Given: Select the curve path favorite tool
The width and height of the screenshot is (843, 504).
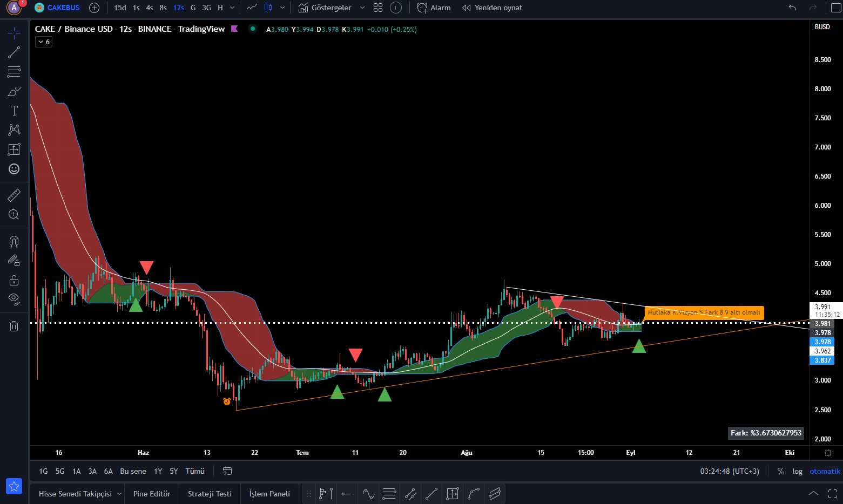Looking at the screenshot, I should pos(474,494).
